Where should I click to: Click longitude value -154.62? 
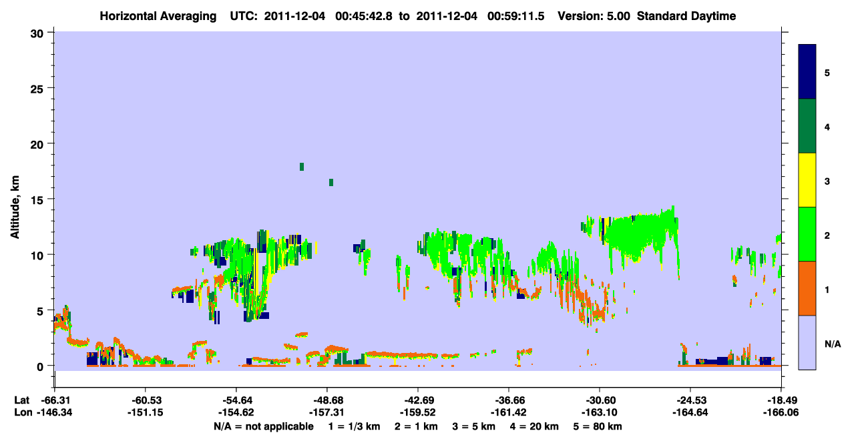tap(236, 412)
